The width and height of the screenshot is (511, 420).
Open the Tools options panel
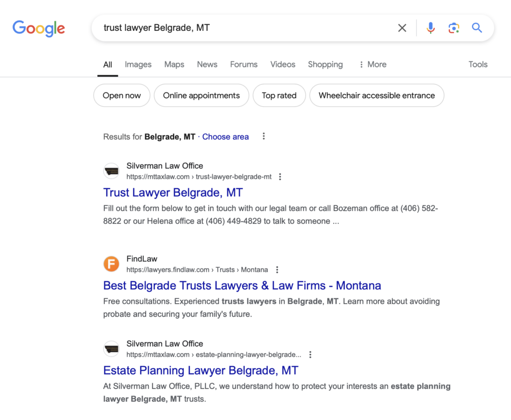tap(478, 64)
